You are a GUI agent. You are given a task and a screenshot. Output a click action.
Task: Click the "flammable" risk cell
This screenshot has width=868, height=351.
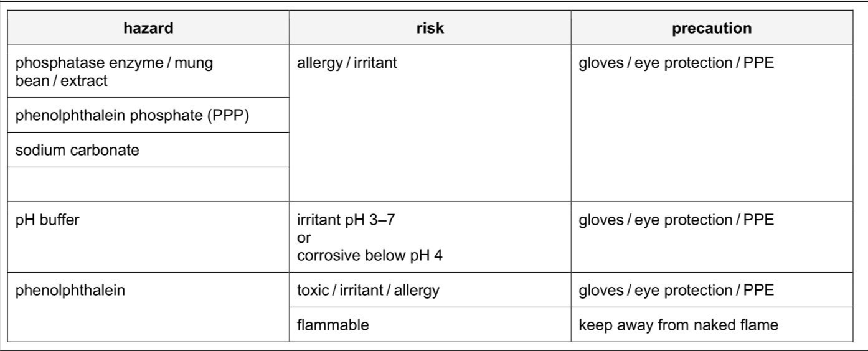coord(333,325)
